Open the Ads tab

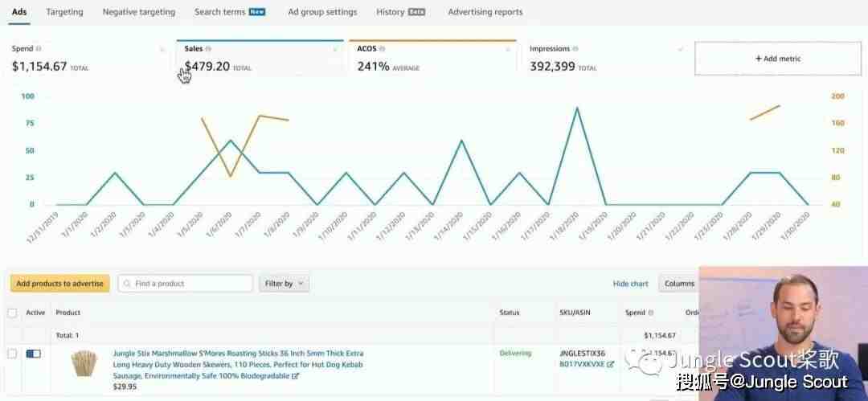pos(19,11)
